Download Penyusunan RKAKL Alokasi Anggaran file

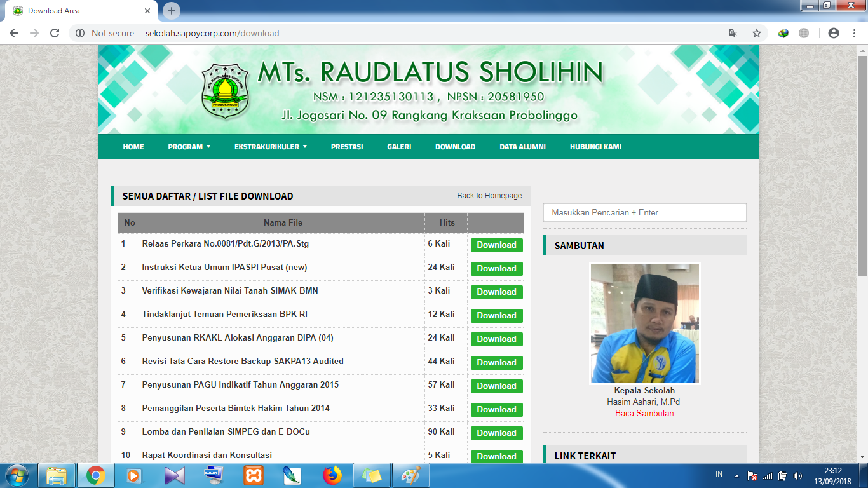(497, 339)
